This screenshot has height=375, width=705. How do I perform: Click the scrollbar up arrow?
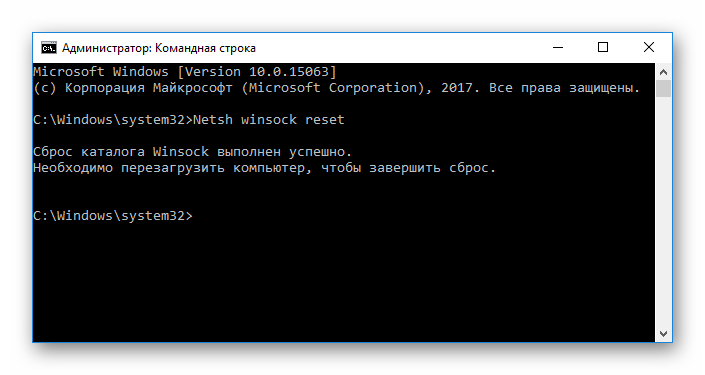[663, 72]
